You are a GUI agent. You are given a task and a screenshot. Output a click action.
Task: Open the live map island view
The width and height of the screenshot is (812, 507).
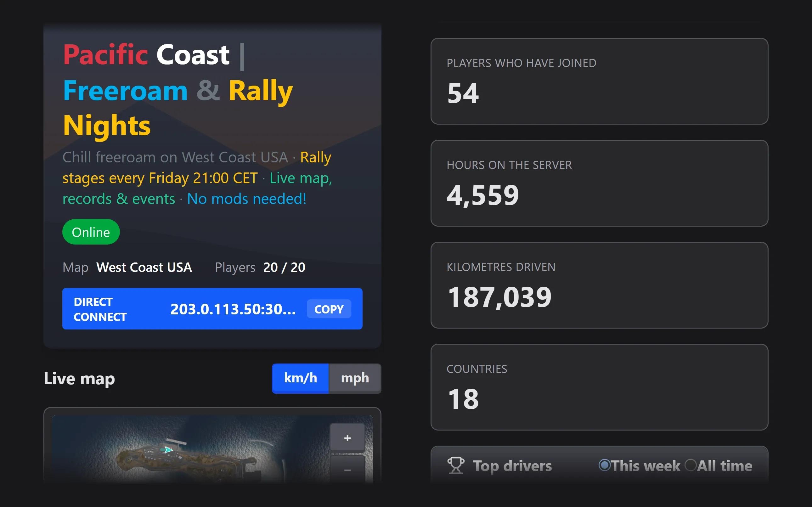[x=212, y=449]
